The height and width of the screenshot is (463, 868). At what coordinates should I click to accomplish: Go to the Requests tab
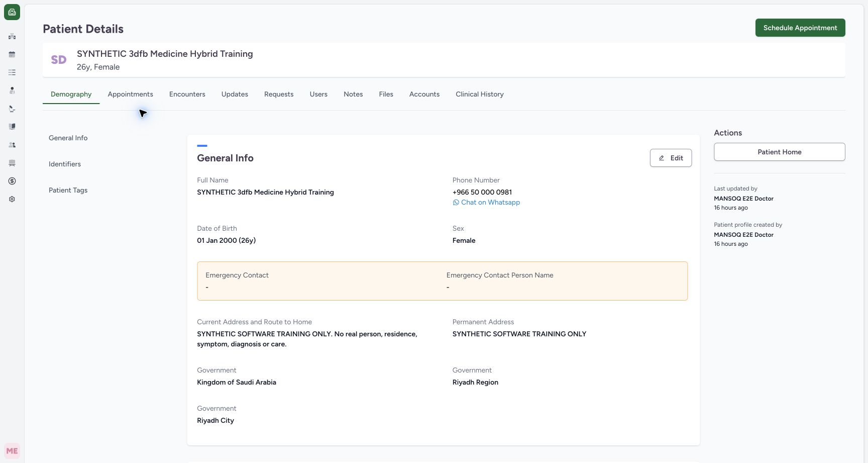279,94
